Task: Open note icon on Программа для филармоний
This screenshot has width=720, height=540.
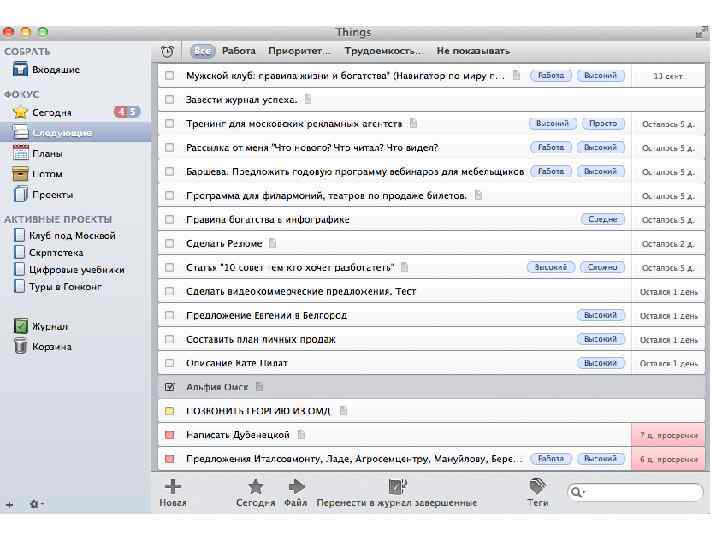Action: [478, 195]
